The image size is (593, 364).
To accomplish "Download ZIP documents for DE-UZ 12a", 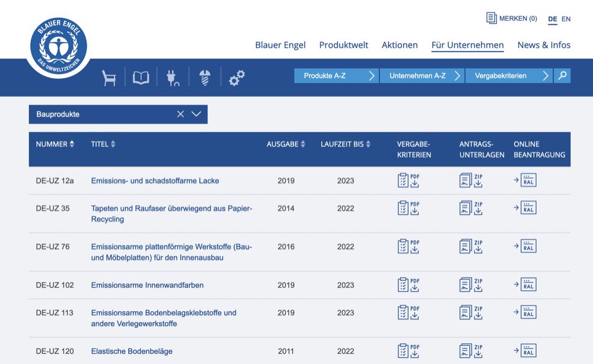I will click(x=471, y=180).
